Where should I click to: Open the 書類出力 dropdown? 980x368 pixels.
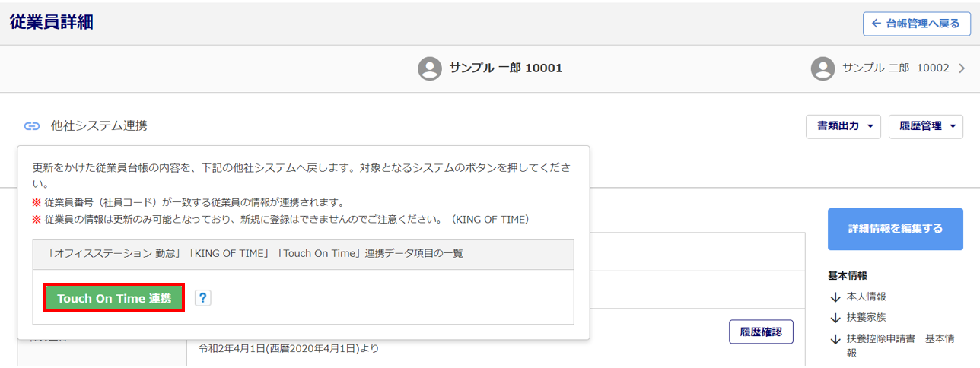[x=843, y=126]
